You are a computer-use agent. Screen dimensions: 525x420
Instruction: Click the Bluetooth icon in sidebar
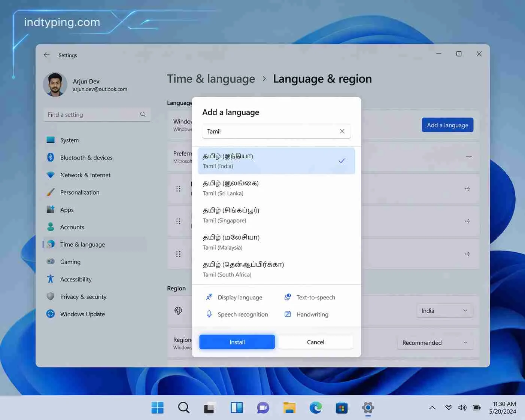pos(51,157)
